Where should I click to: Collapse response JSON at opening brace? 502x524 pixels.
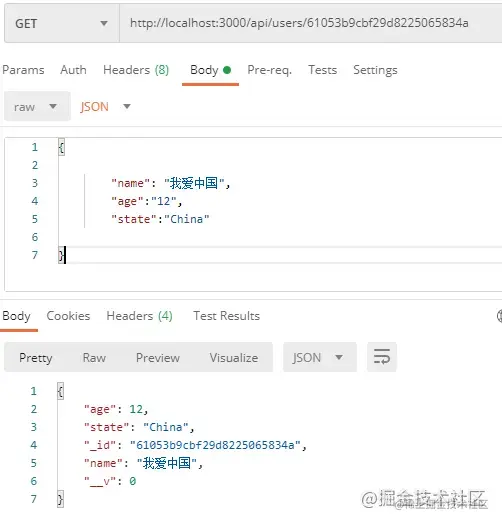pos(60,391)
